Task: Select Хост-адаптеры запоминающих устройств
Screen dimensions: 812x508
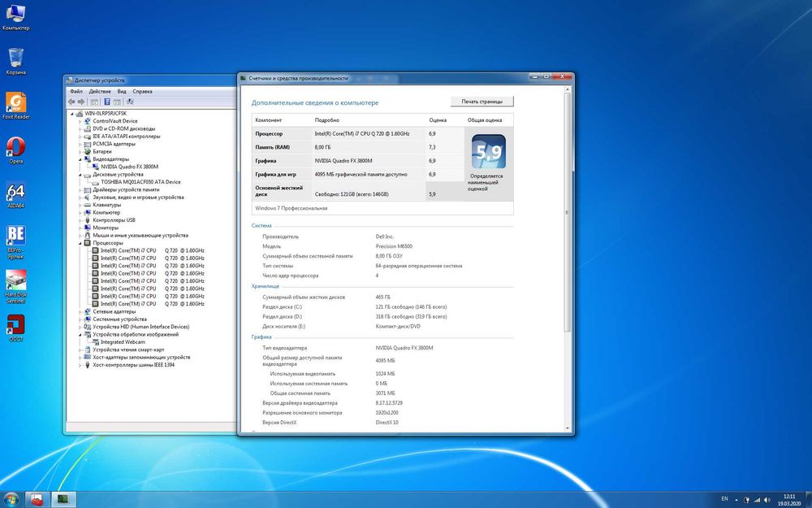Action: (x=141, y=357)
